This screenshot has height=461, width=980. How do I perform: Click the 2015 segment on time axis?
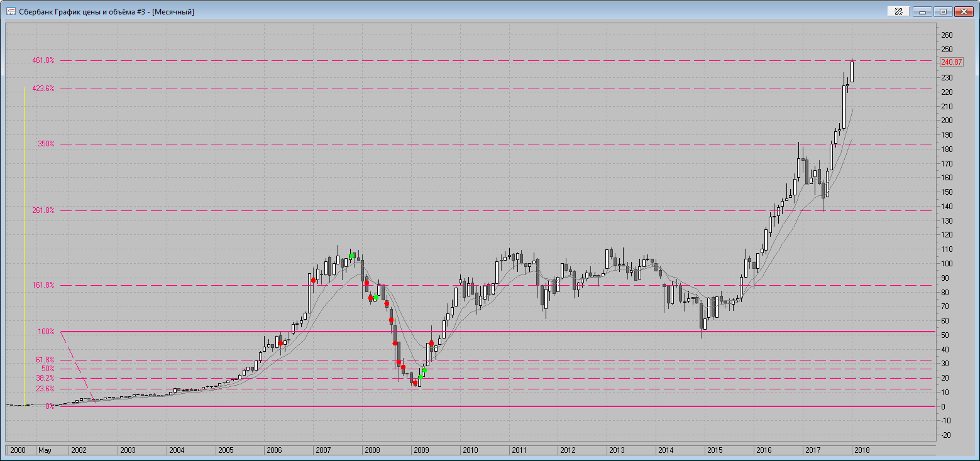(730, 450)
